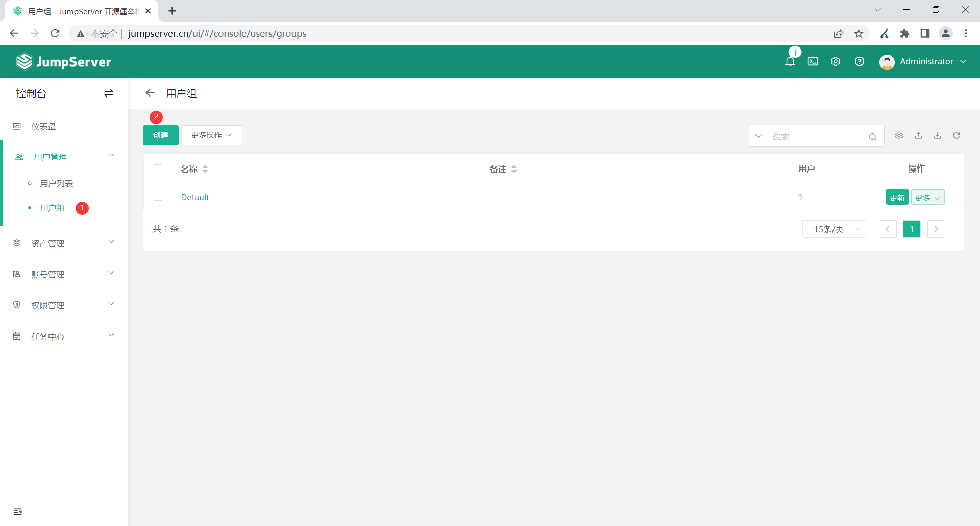Expand the 任务中心 menu section

click(x=64, y=337)
